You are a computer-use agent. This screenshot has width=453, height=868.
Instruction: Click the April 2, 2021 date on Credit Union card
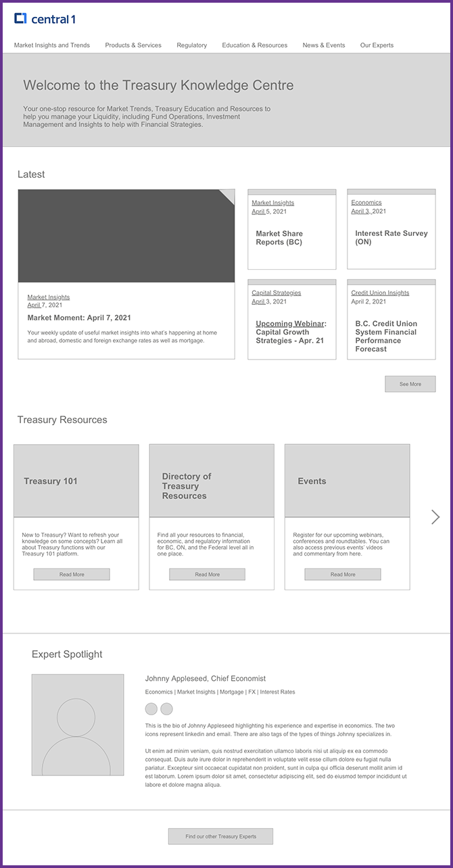[368, 302]
